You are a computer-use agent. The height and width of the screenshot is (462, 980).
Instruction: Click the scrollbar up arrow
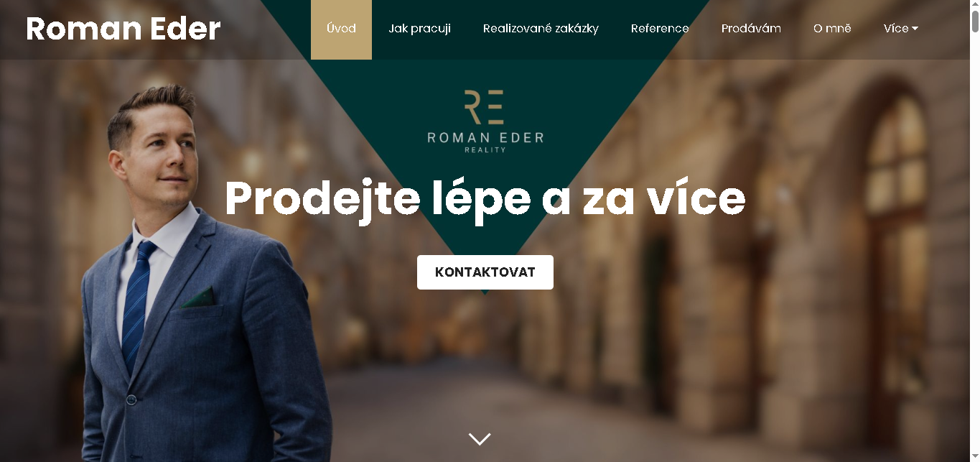[974, 5]
